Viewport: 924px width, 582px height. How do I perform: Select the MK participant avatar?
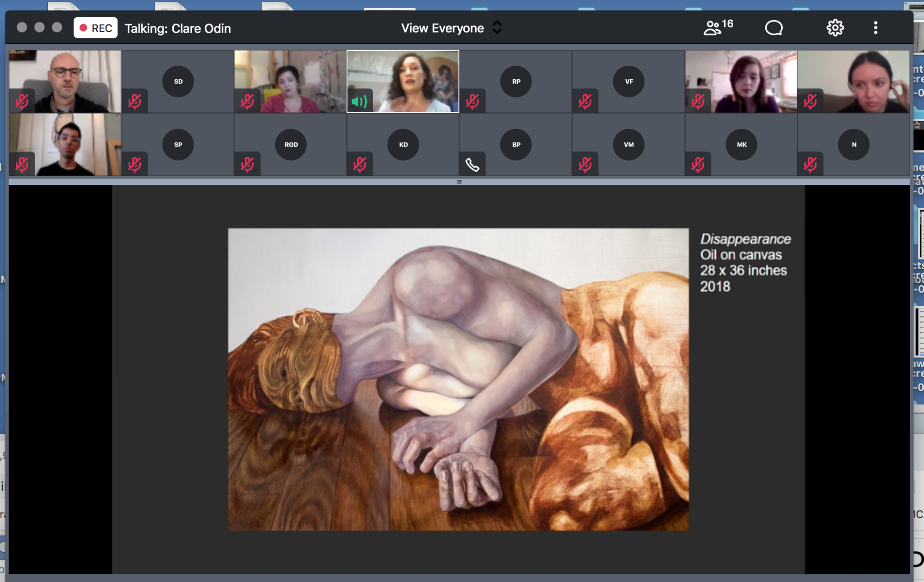[x=741, y=145]
